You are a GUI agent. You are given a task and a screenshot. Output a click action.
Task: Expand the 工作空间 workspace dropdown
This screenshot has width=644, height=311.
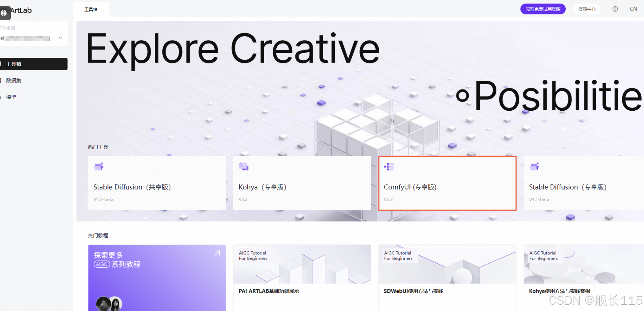point(60,38)
